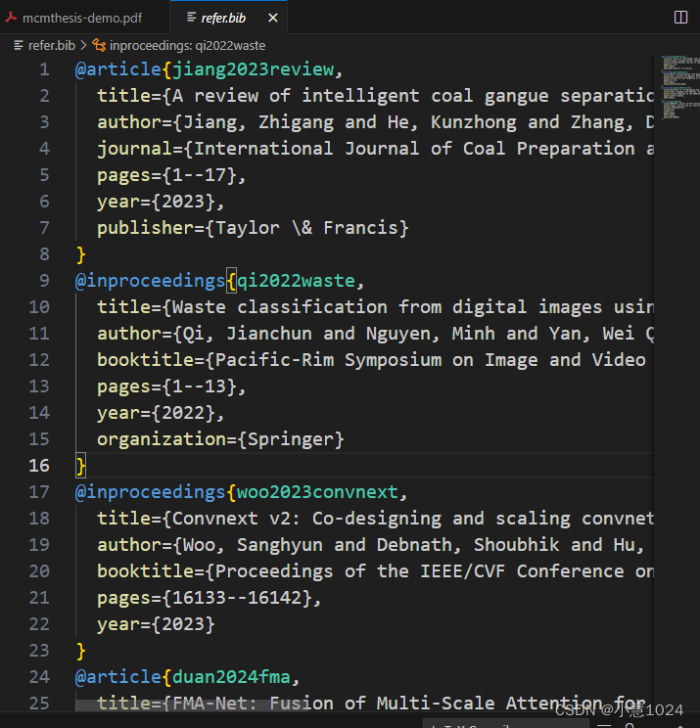The width and height of the screenshot is (700, 728).
Task: Click the PDF icon on mcmthesis-demo tab
Action: pyautogui.click(x=12, y=18)
